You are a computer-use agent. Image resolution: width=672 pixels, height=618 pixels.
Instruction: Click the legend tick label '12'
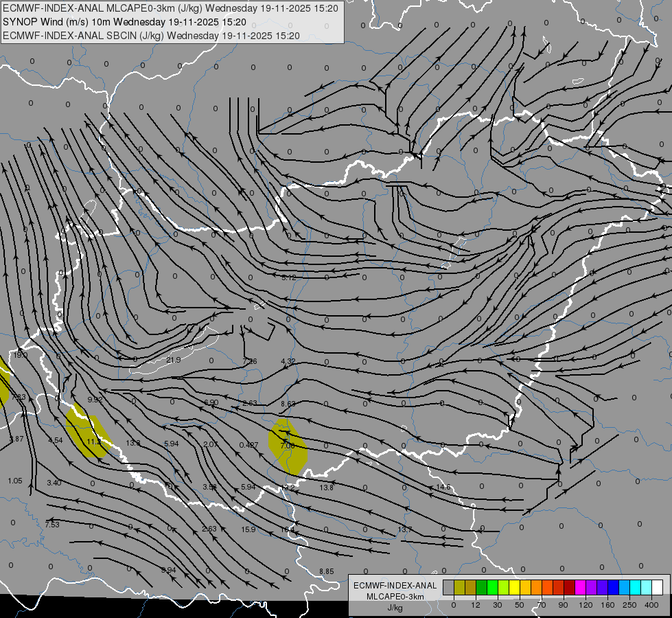475,605
